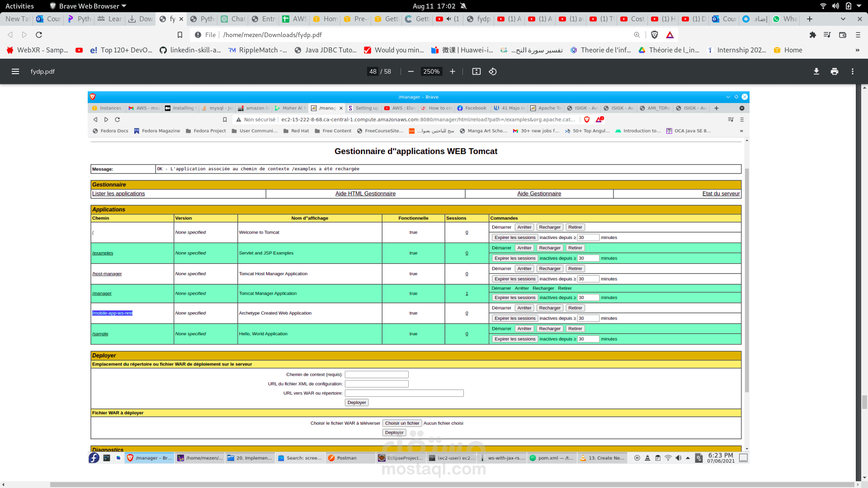
Task: Zoom in the PDF with plus icon
Action: (x=452, y=71)
